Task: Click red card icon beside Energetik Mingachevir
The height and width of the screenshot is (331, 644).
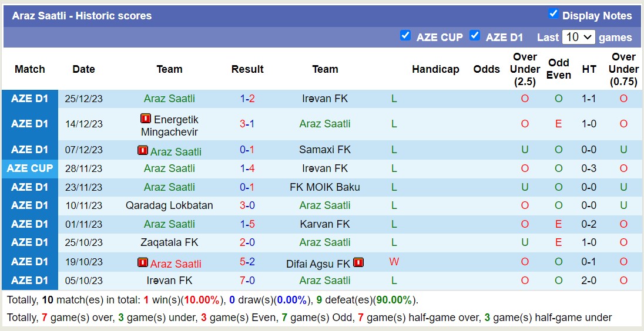Action: 146,119
